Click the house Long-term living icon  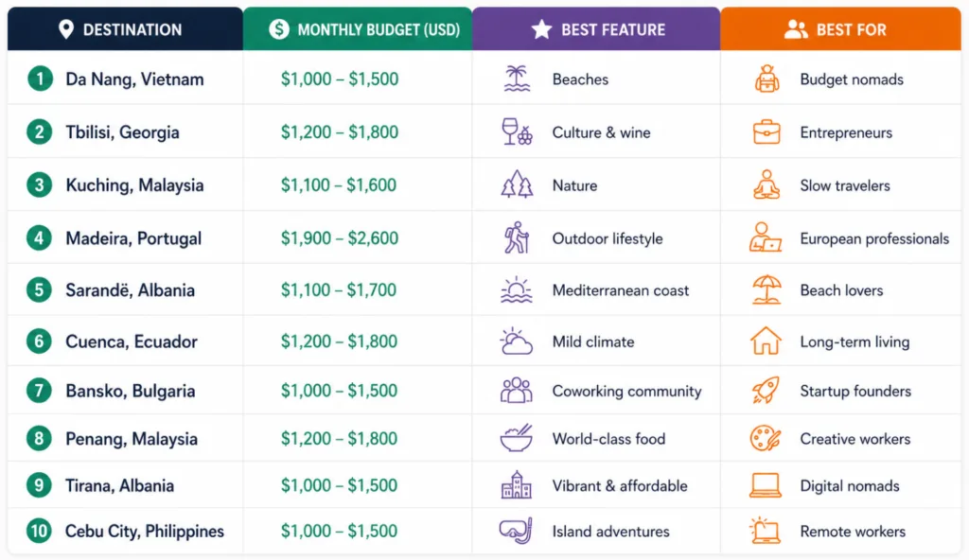(766, 341)
